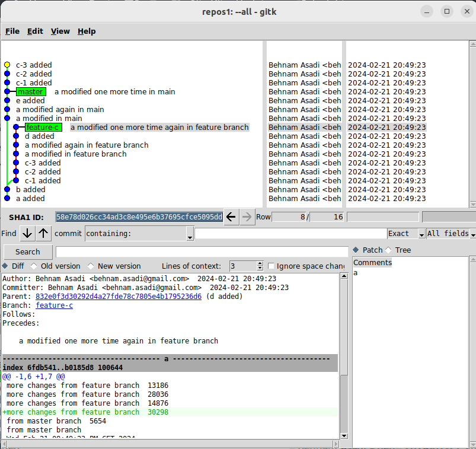
Task: Open the Help menu
Action: [87, 31]
